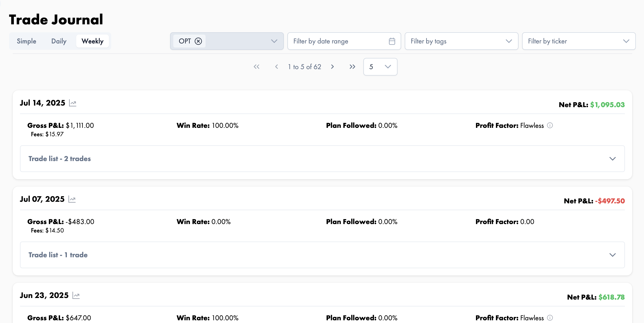
Task: Open chart icon next to Jul 14, 2025
Action: tap(73, 103)
